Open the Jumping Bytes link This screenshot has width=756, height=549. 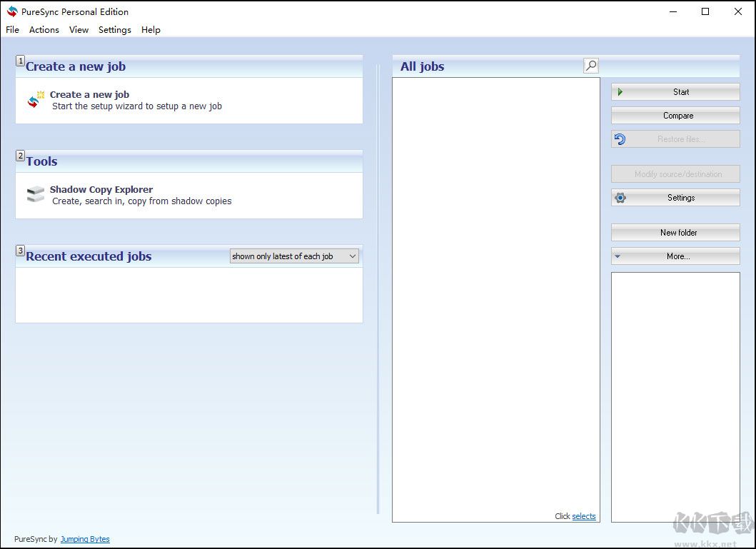pyautogui.click(x=85, y=539)
